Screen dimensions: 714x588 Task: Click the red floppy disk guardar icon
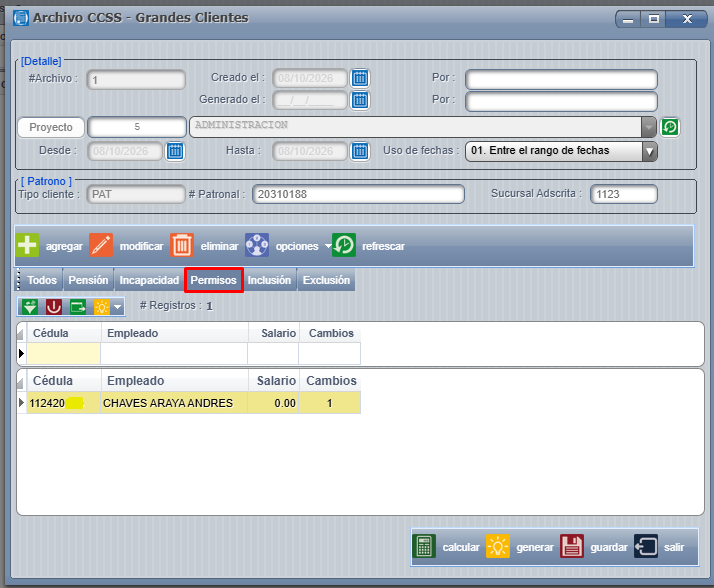(572, 546)
